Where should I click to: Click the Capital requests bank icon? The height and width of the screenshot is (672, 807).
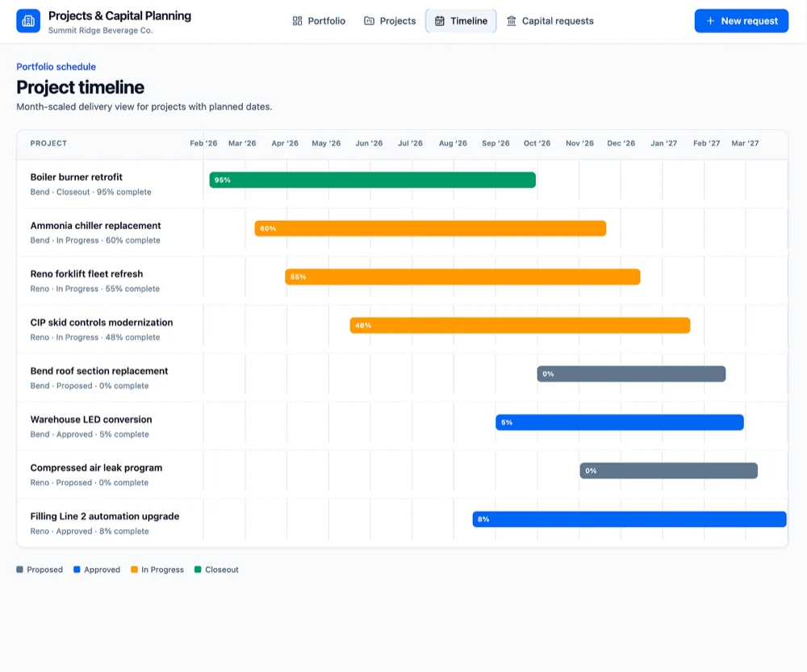click(511, 21)
